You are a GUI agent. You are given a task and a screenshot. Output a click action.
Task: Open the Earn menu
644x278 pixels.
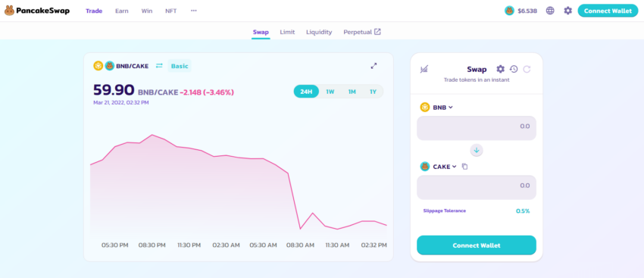coord(121,11)
